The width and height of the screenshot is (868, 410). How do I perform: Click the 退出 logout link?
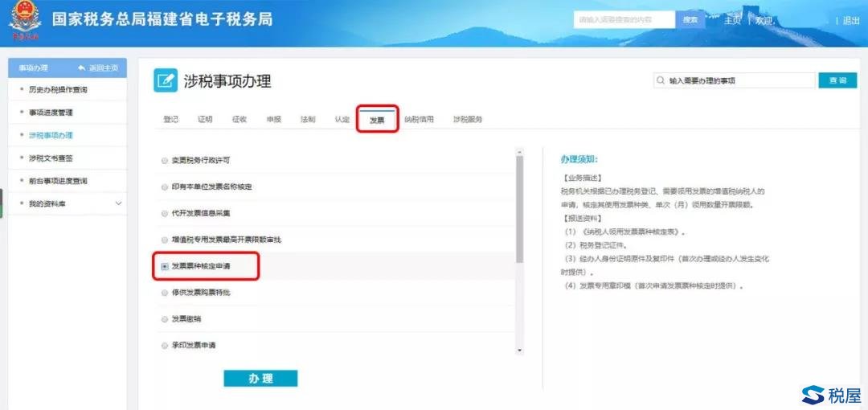coord(850,20)
